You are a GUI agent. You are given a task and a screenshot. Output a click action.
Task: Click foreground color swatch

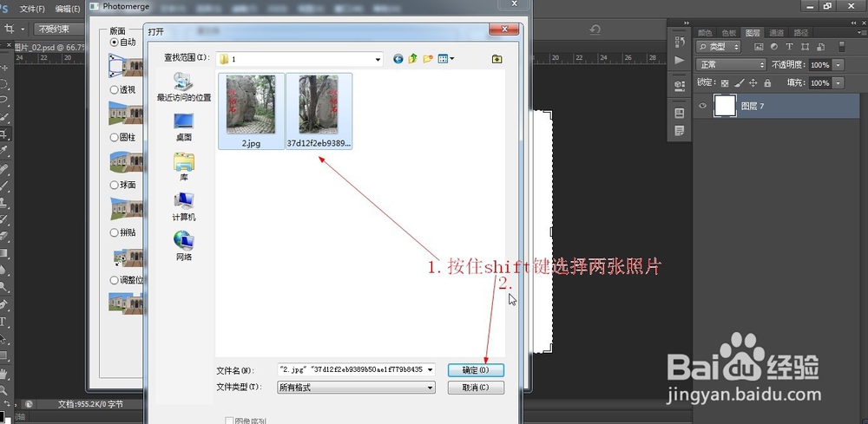[x=3, y=415]
